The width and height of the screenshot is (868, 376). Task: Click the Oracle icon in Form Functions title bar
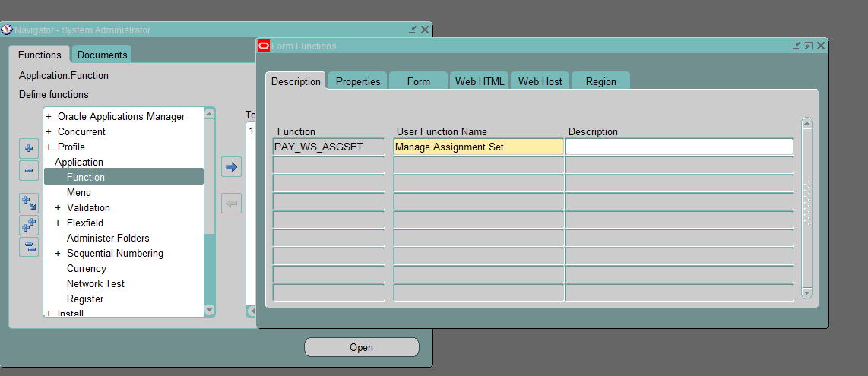pyautogui.click(x=264, y=46)
